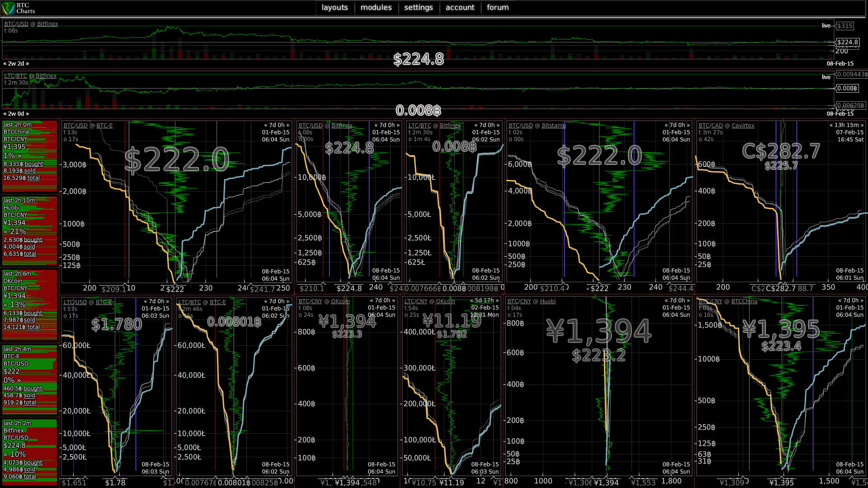The height and width of the screenshot is (488, 868).
Task: Click the « 10% indicator in Bitfinex panel
Action: (x=15, y=454)
